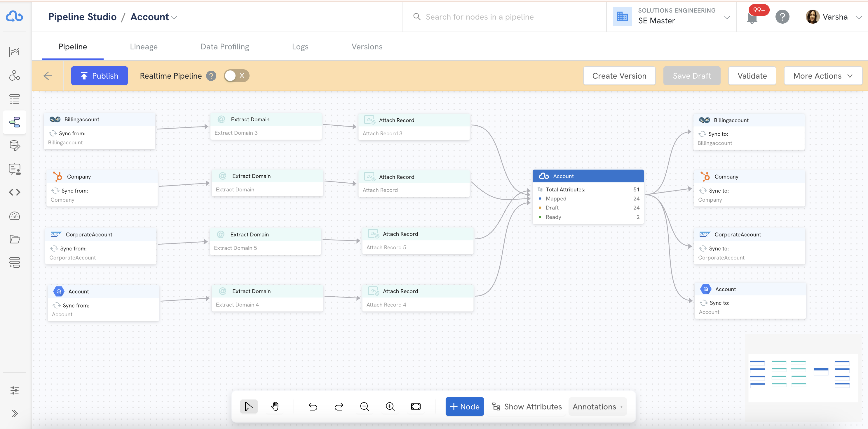Viewport: 868px width, 429px height.
Task: Click the fit-to-screen icon
Action: coord(416,406)
